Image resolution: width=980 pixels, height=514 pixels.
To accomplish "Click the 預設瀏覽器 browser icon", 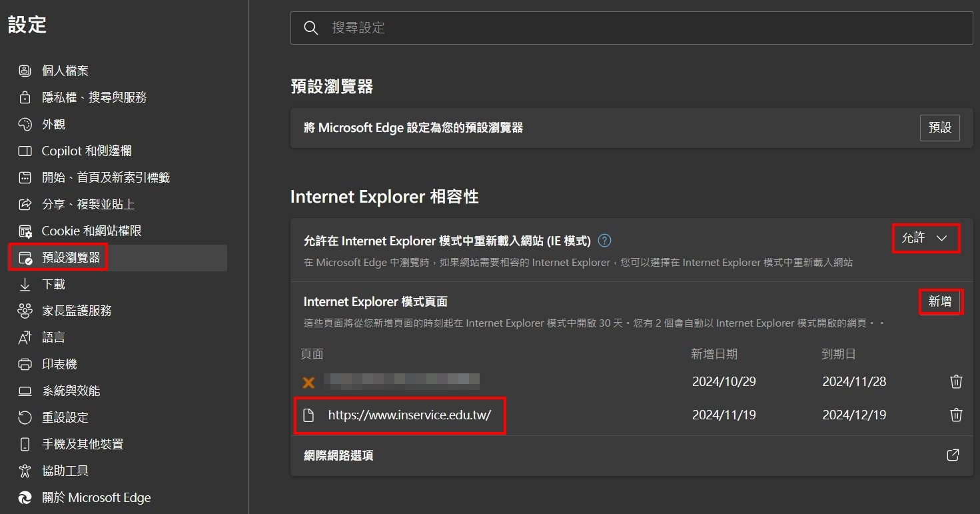I will (x=25, y=257).
